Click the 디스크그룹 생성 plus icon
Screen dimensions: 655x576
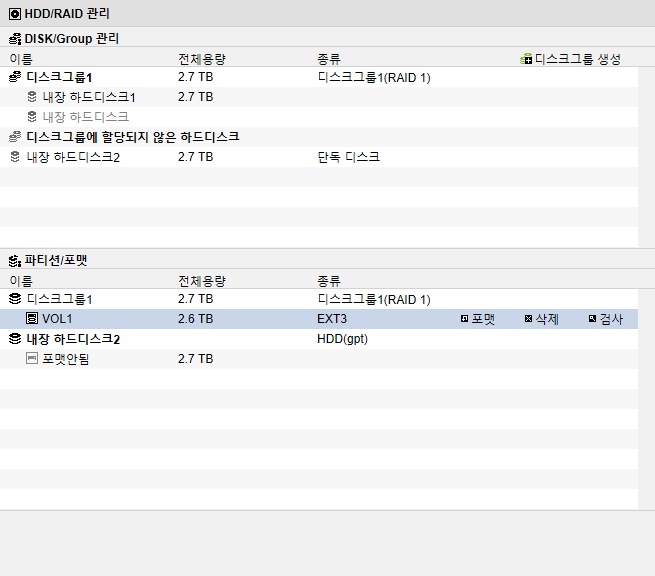point(526,59)
